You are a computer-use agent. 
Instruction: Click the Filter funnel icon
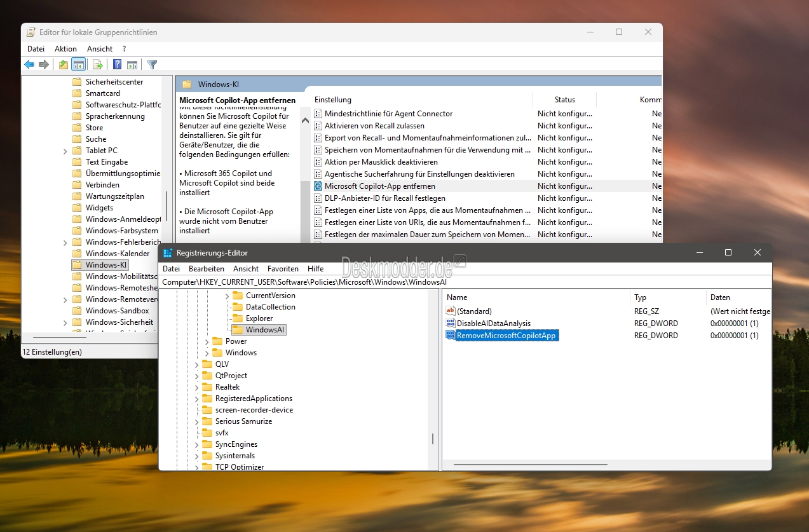[x=152, y=64]
